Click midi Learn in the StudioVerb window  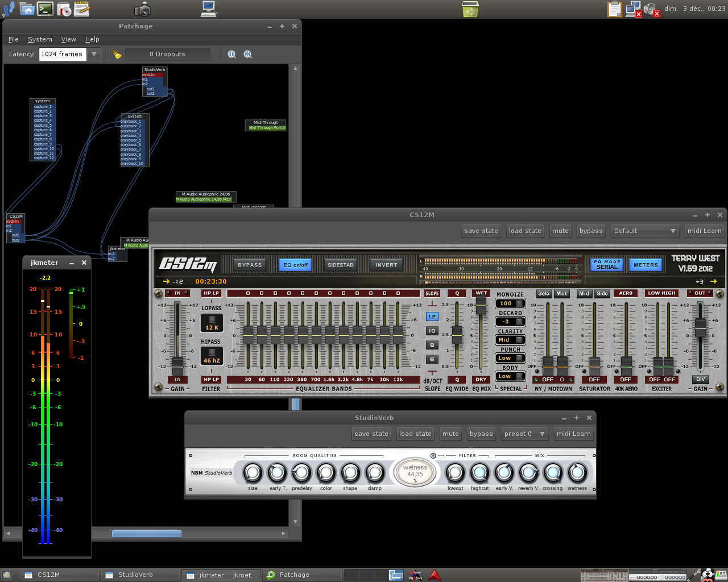(x=573, y=434)
